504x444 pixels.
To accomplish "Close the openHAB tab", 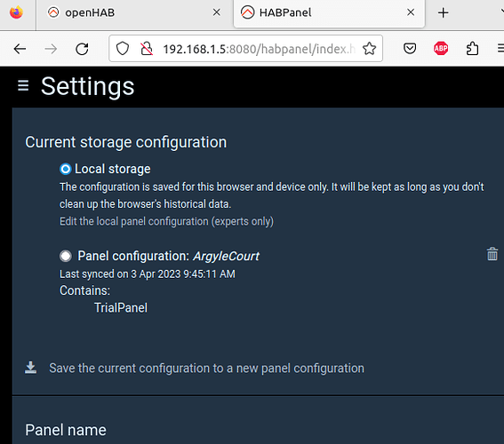I will pos(217,12).
